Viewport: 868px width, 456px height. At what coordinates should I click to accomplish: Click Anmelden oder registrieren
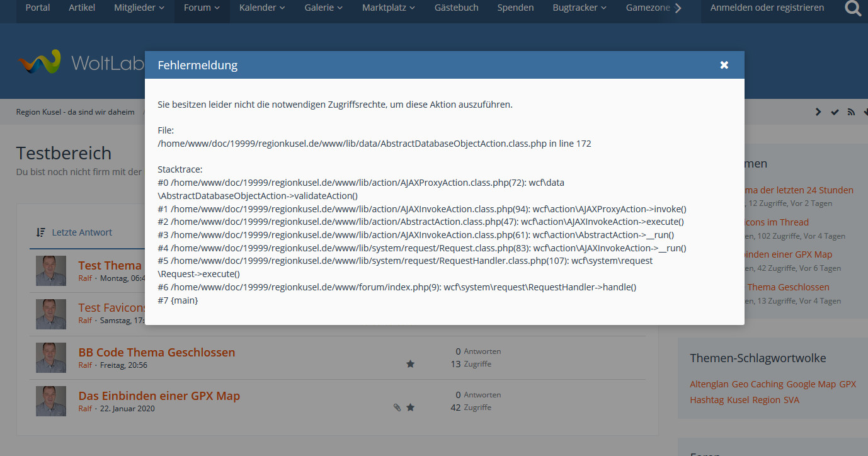(767, 8)
